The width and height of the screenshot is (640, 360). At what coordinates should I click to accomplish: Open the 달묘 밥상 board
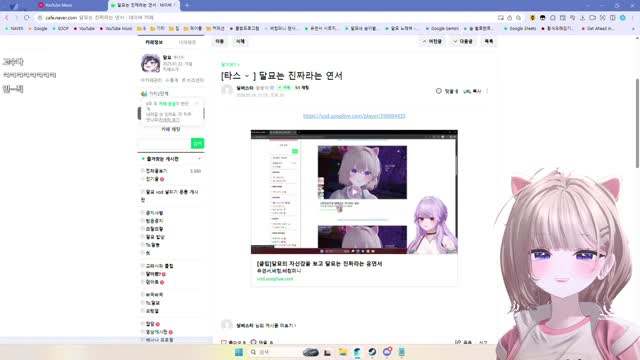click(155, 237)
